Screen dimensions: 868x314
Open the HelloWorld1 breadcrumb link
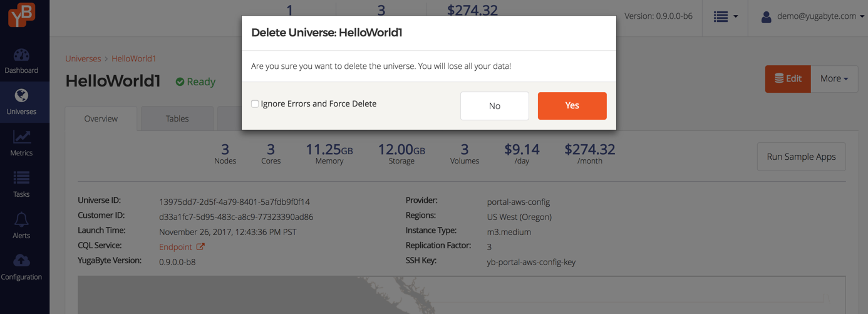click(133, 58)
